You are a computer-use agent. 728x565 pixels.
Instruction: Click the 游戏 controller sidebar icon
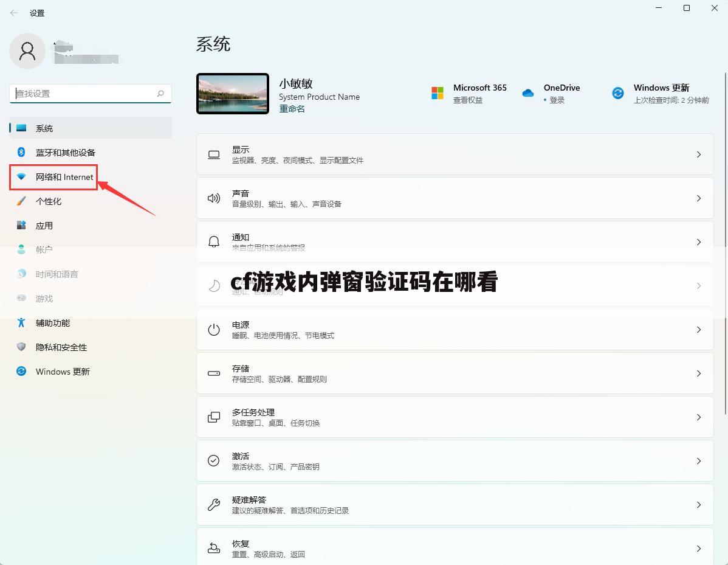pos(21,298)
